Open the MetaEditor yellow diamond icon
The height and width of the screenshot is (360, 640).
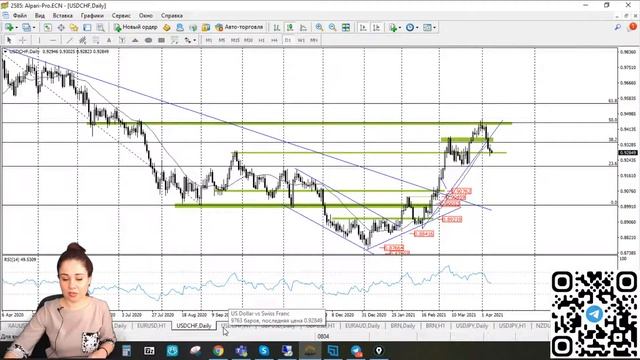(167, 27)
